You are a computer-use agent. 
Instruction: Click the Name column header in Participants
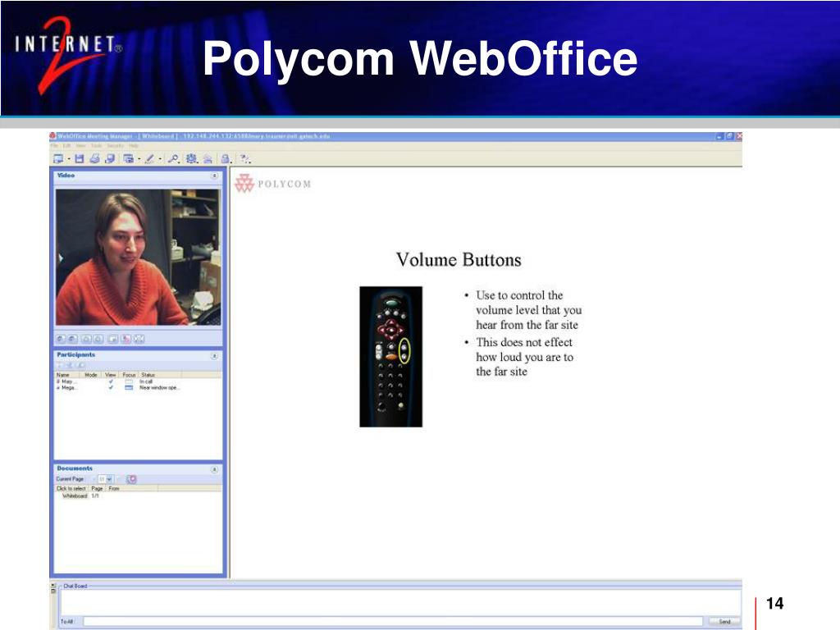pyautogui.click(x=67, y=374)
